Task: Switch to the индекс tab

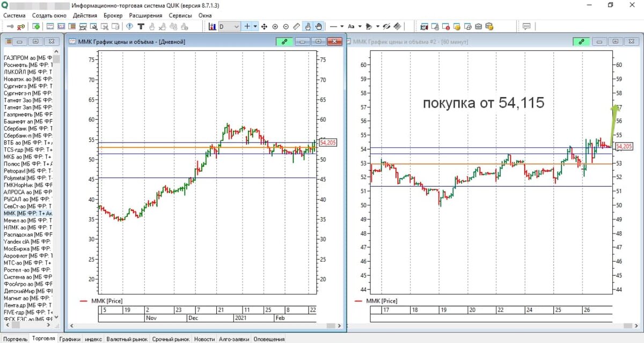Action: (94, 339)
